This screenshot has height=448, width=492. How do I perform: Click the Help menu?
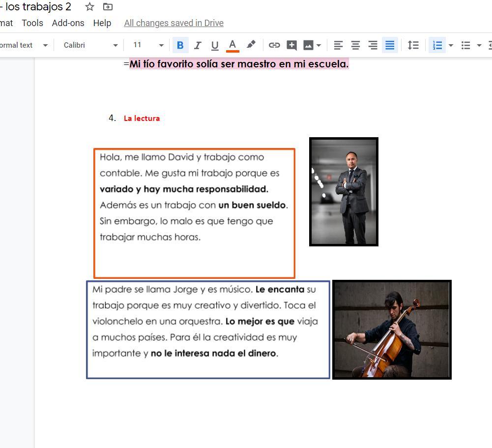tap(102, 23)
